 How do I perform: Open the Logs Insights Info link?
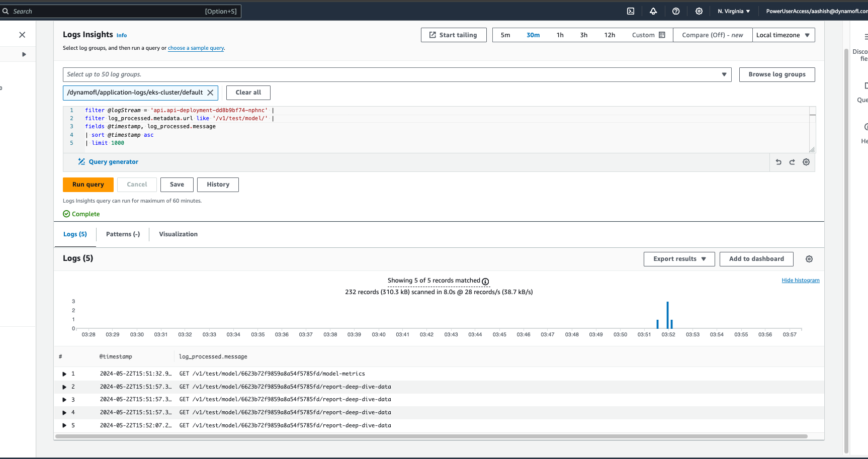(x=122, y=36)
